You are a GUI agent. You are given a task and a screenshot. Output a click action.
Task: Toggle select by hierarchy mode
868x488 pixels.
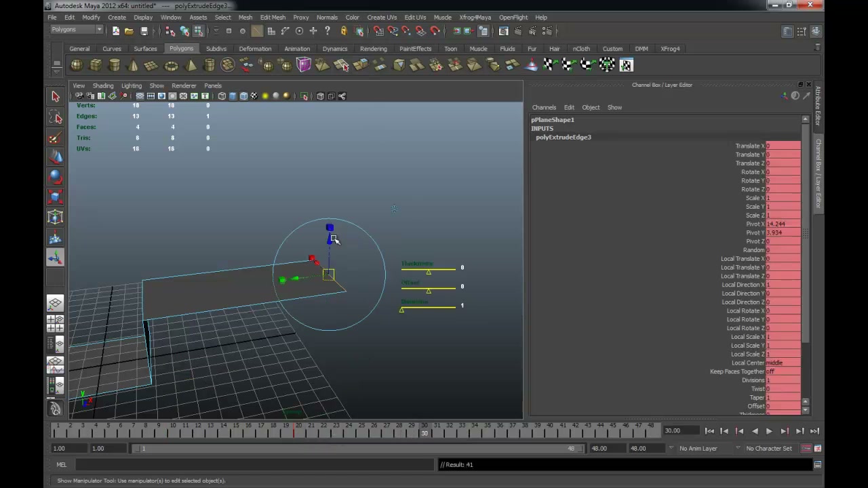point(170,30)
